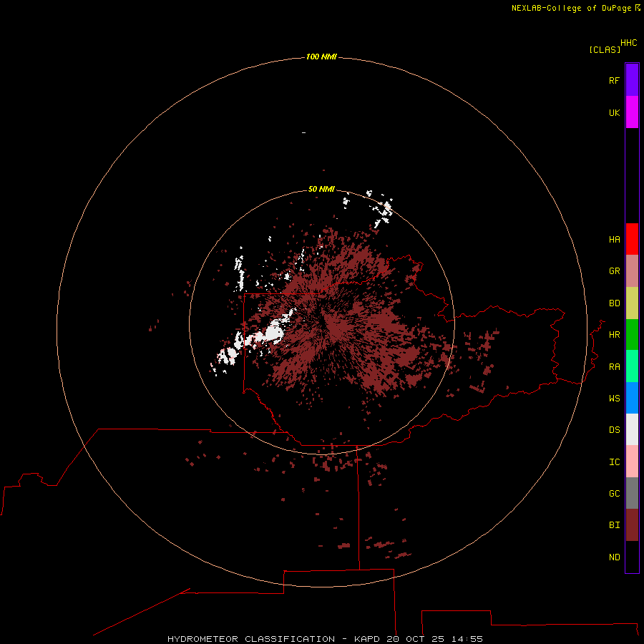
Task: Click the WS blue legend swatch
Action: [x=632, y=398]
